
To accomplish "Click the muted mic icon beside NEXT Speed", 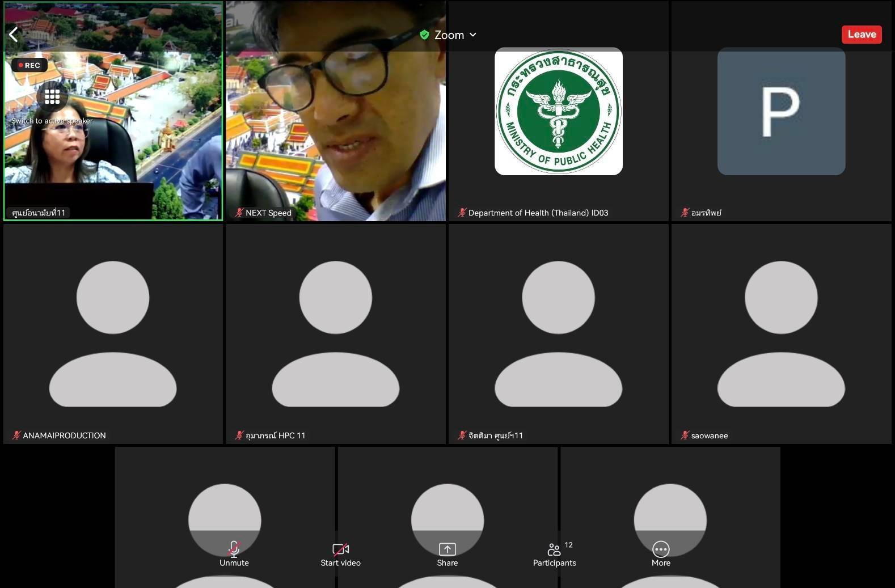I will [239, 213].
